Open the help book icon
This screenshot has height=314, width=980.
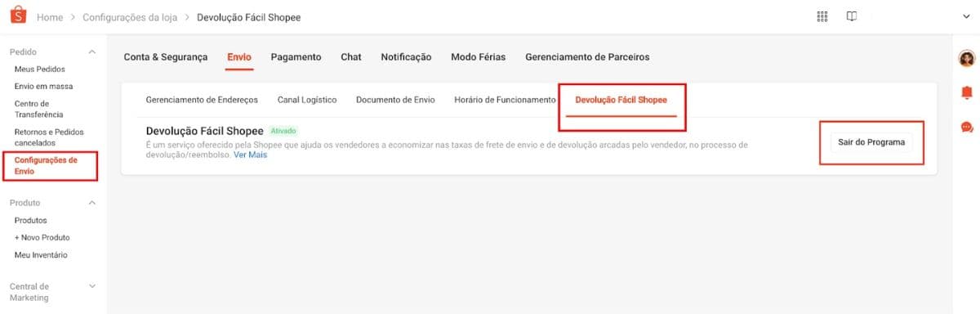(x=851, y=16)
